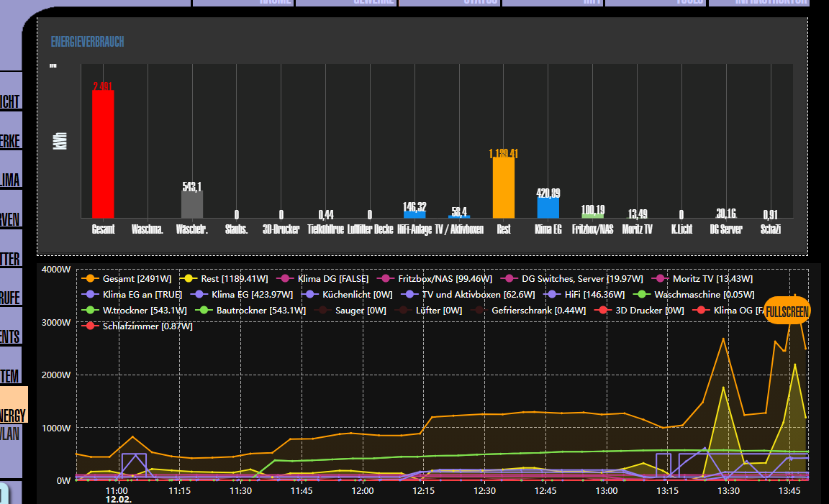This screenshot has height=504, width=829.
Task: Click the Waschma. bar axis label
Action: (148, 229)
